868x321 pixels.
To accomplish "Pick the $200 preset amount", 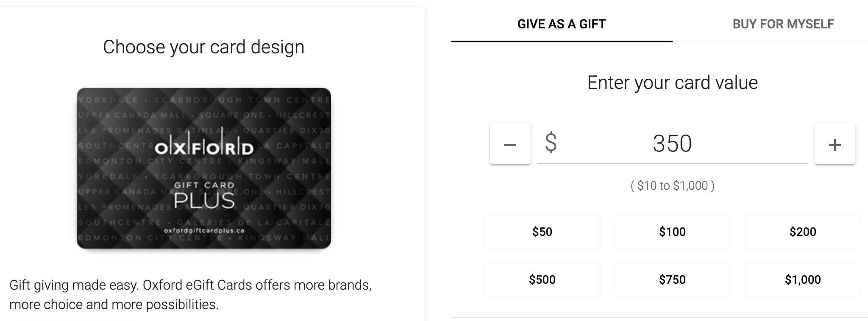I will [x=802, y=232].
